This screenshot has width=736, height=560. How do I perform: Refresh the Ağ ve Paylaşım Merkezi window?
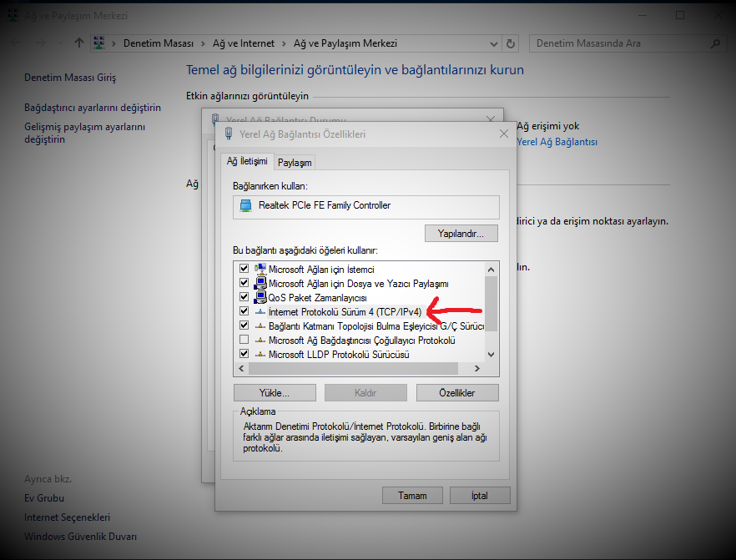(x=511, y=43)
